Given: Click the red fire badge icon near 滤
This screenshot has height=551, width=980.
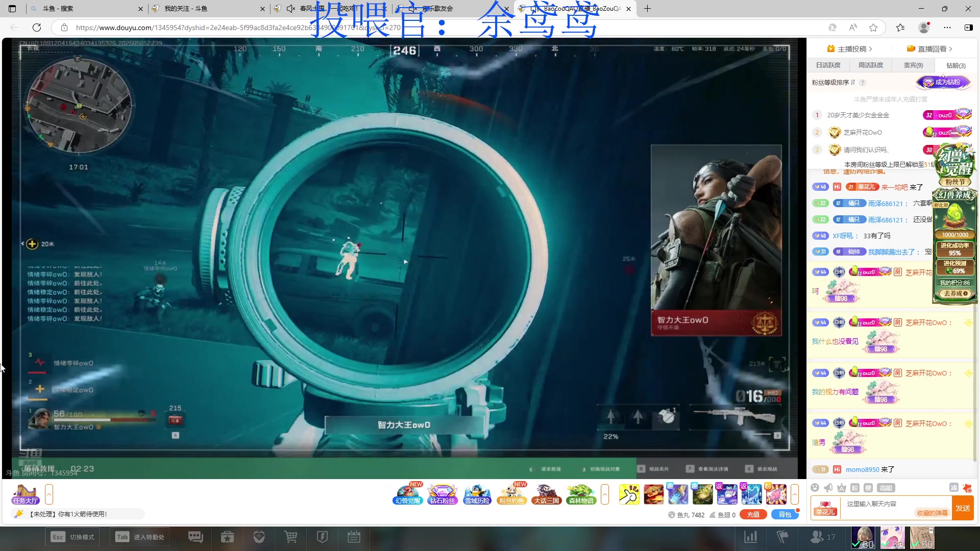Looking at the screenshot, I should click(x=967, y=488).
